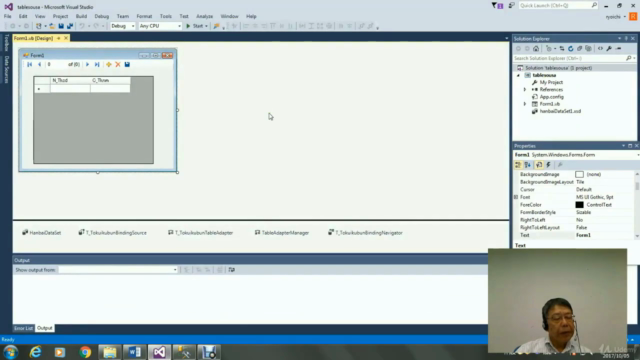Open the Project menu

60,16
